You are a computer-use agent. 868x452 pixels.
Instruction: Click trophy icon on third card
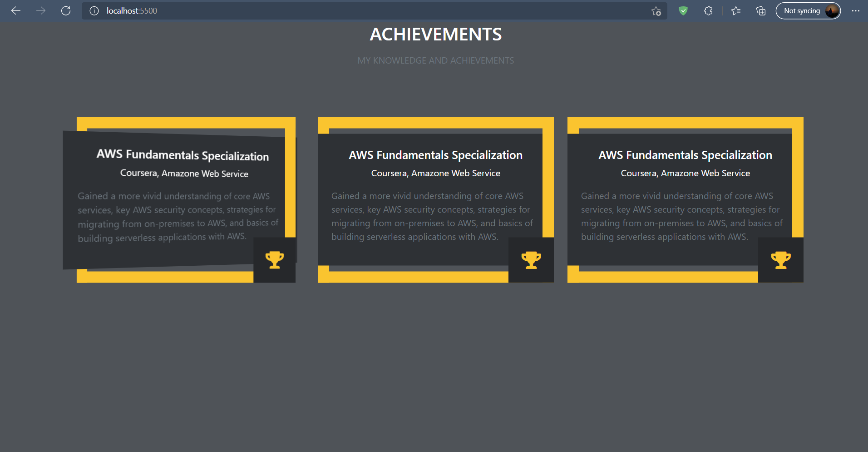pos(781,260)
